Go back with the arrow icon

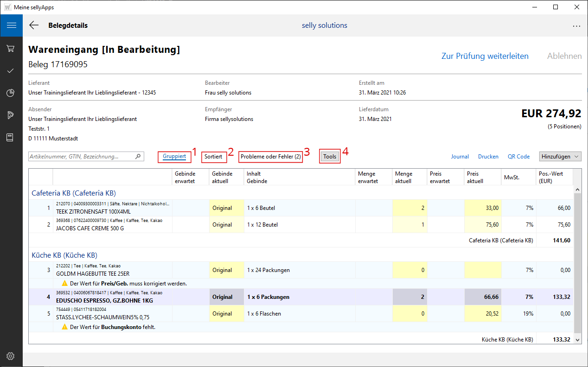tap(34, 25)
